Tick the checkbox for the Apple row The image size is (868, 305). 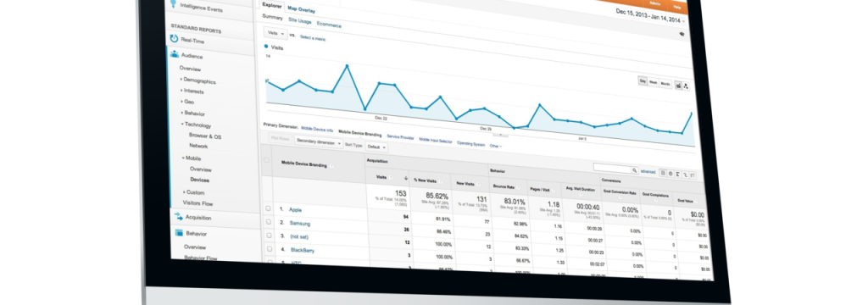coord(269,208)
